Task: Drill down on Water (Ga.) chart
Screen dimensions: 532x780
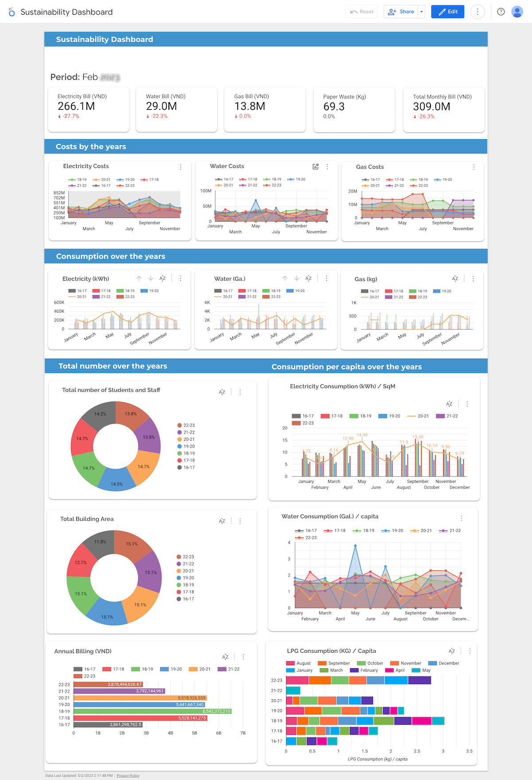Action: click(x=297, y=278)
